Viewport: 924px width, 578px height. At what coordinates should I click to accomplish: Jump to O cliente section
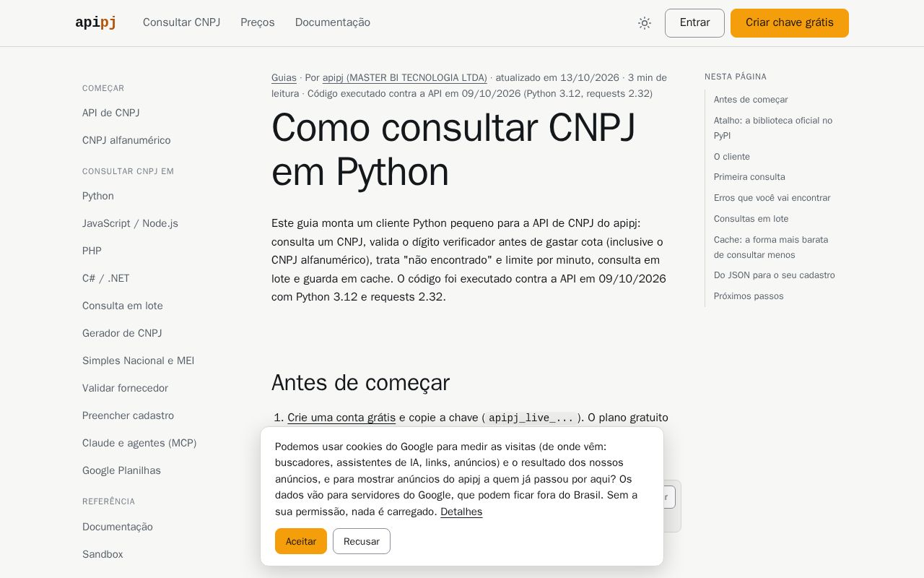732,157
